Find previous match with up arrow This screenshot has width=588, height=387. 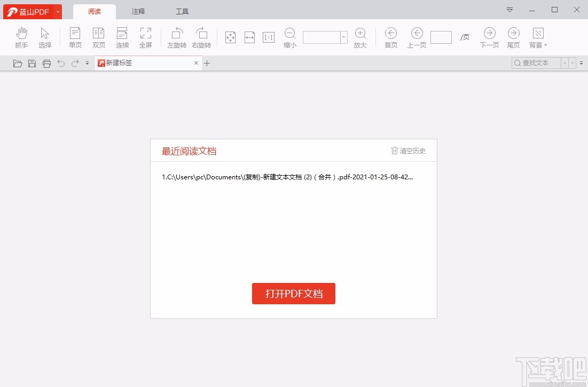(x=565, y=63)
